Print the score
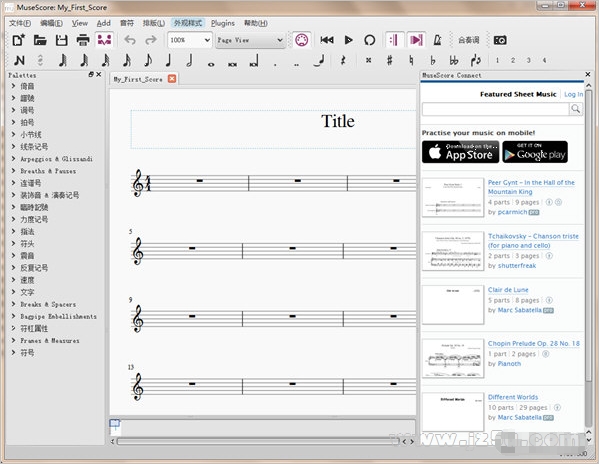599x464 pixels. click(x=83, y=40)
